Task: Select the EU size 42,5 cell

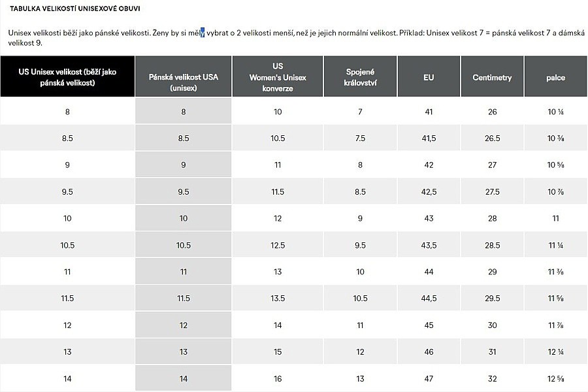Action: [x=429, y=191]
